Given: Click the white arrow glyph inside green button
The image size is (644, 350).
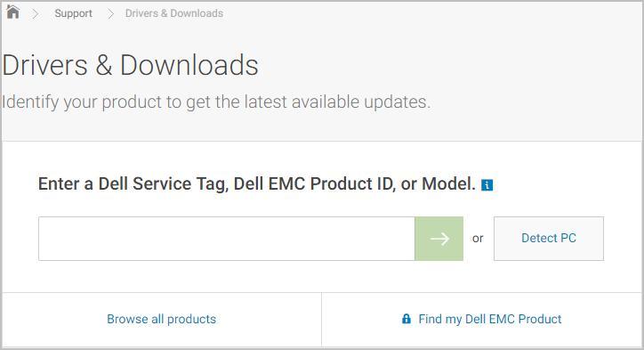Looking at the screenshot, I should pos(439,239).
